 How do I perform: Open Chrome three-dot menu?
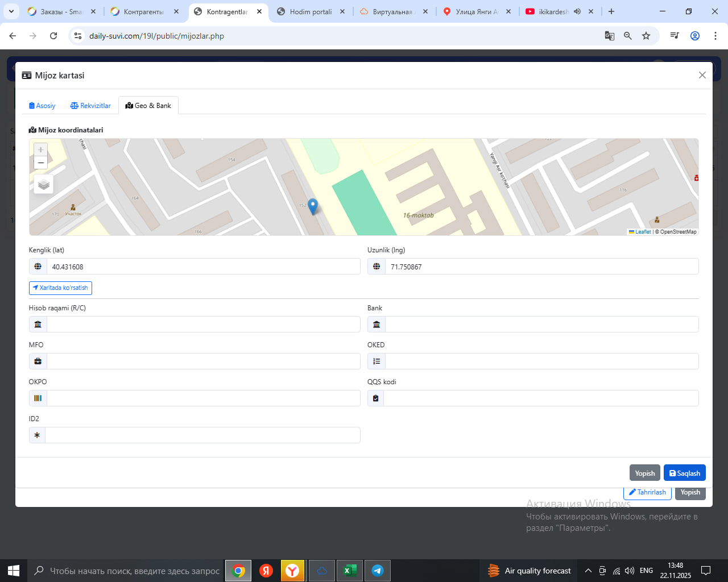coord(715,36)
